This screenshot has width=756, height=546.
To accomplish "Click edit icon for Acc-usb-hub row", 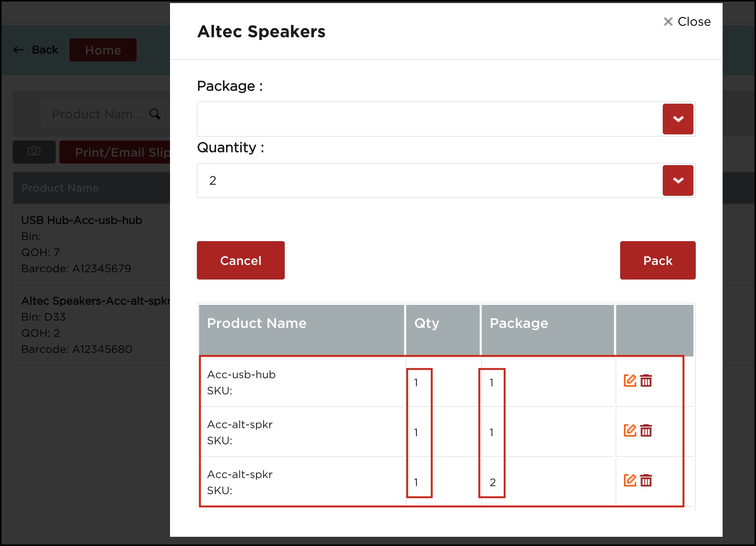I will 630,381.
